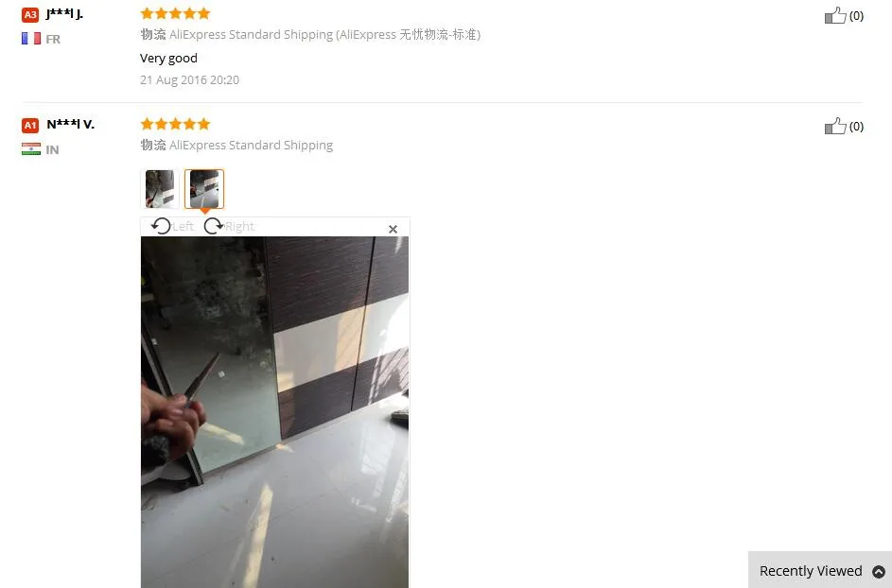Click five-star rating of Very good review
The height and width of the screenshot is (588, 892).
(x=175, y=13)
